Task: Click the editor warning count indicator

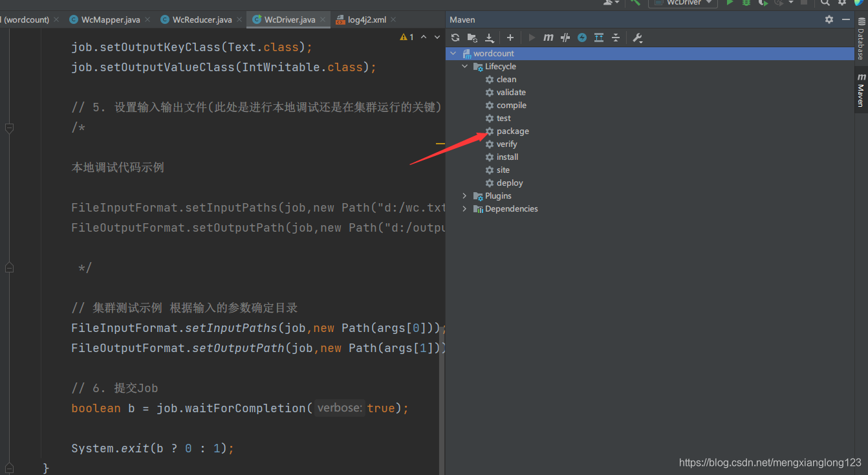Action: pos(407,38)
